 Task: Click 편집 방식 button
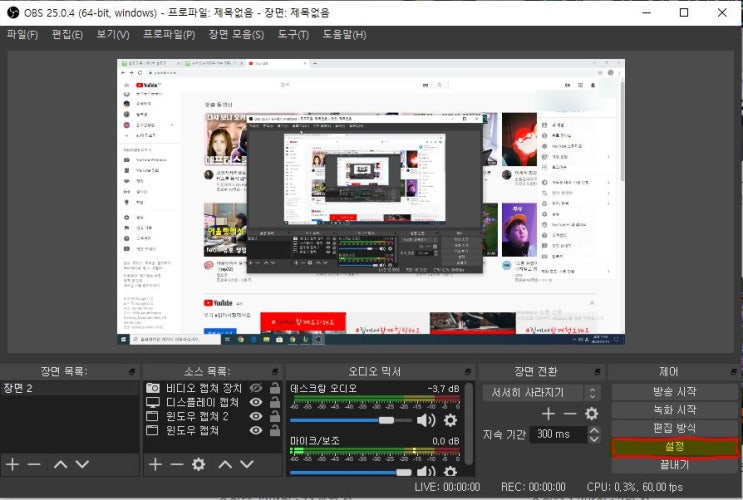click(674, 428)
